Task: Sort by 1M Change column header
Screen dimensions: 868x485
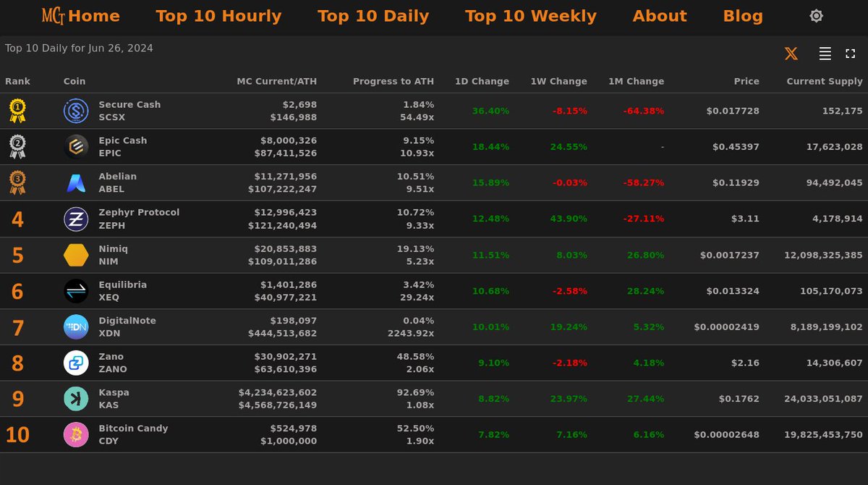Action: (636, 82)
